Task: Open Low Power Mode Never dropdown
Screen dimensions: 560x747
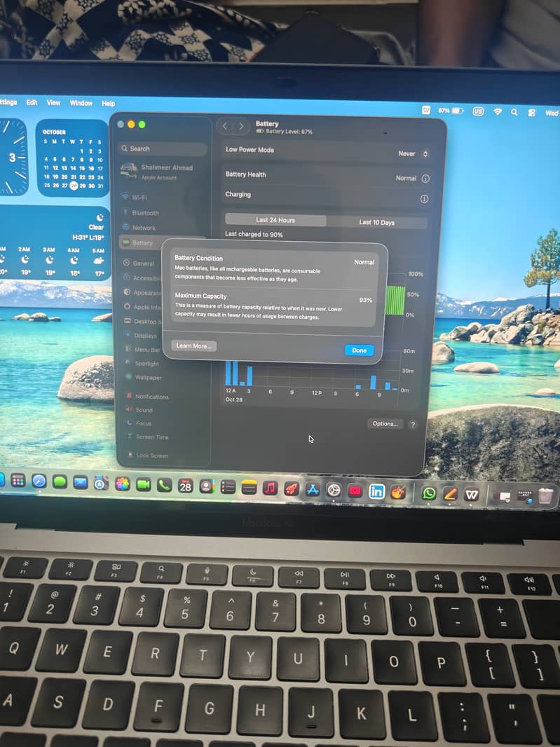Action: pyautogui.click(x=414, y=153)
